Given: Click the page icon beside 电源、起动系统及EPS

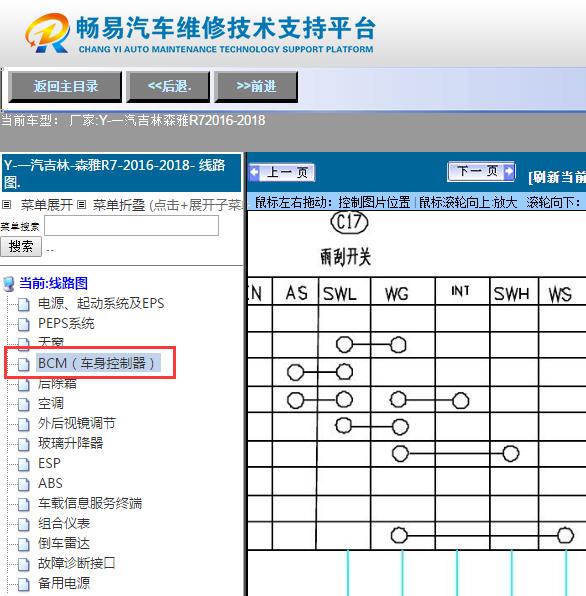Looking at the screenshot, I should pos(24,304).
